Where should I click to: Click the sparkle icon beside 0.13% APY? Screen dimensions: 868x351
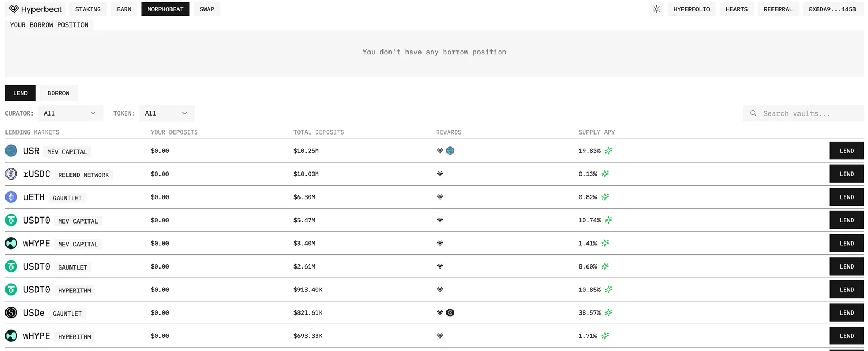(605, 174)
